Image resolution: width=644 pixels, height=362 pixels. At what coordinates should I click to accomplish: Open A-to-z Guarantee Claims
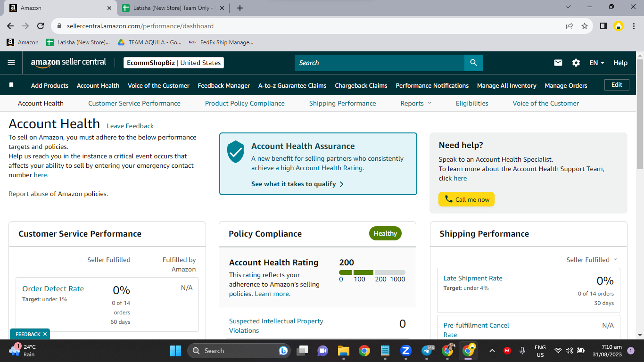pyautogui.click(x=292, y=85)
